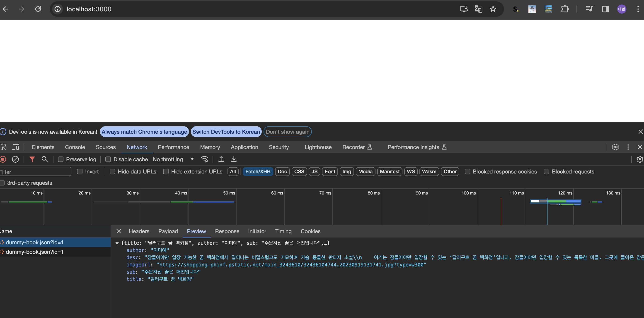Viewport: 644px width, 318px height.
Task: Check the Disable cache checkbox
Action: click(108, 159)
